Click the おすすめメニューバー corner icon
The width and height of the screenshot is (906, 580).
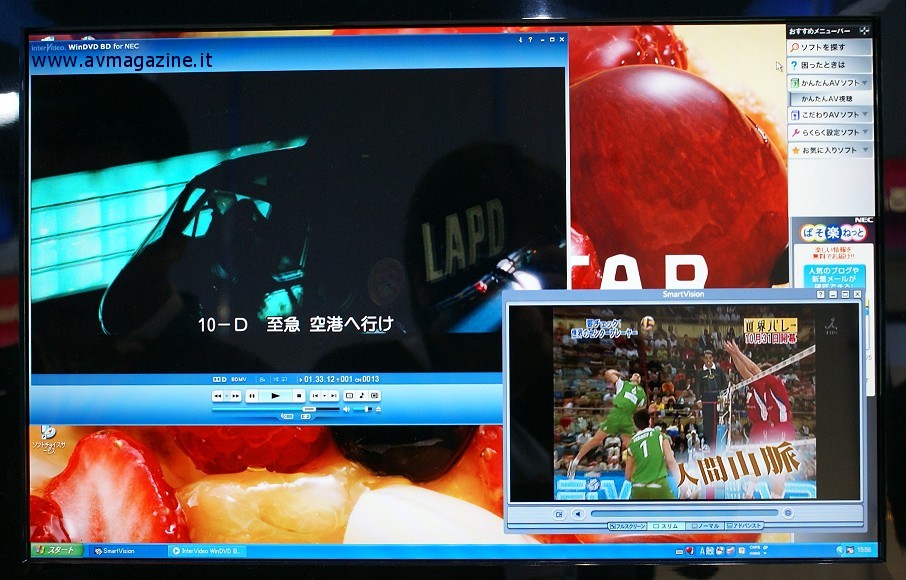(864, 31)
